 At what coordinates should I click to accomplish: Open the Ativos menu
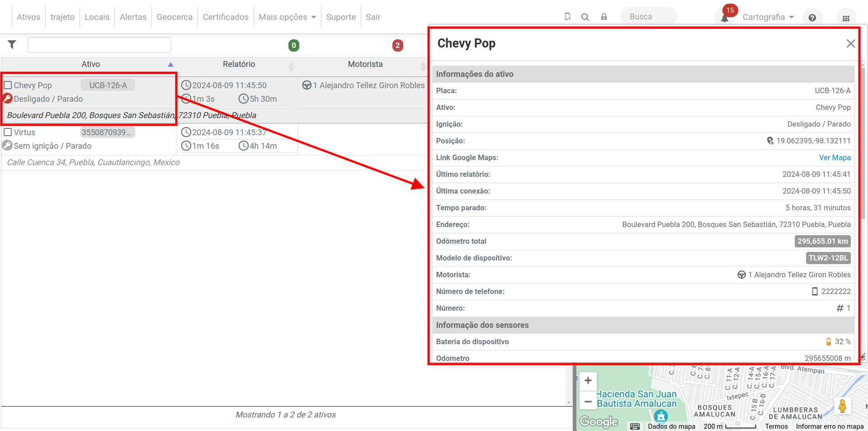click(28, 17)
